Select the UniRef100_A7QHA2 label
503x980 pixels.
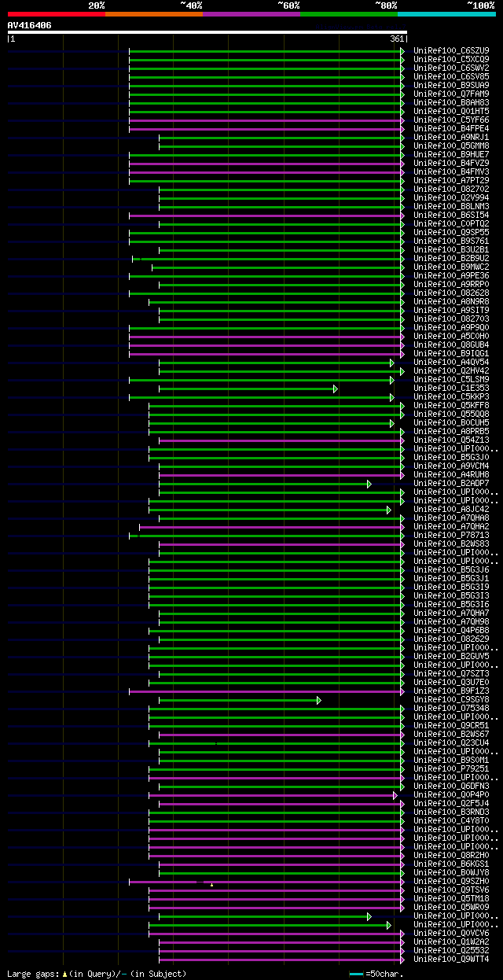point(451,527)
